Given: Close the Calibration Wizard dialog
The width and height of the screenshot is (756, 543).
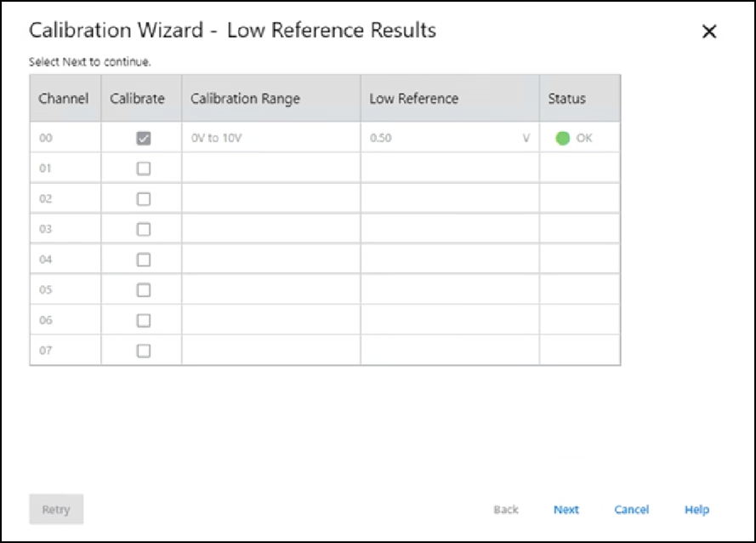Looking at the screenshot, I should click(x=708, y=32).
